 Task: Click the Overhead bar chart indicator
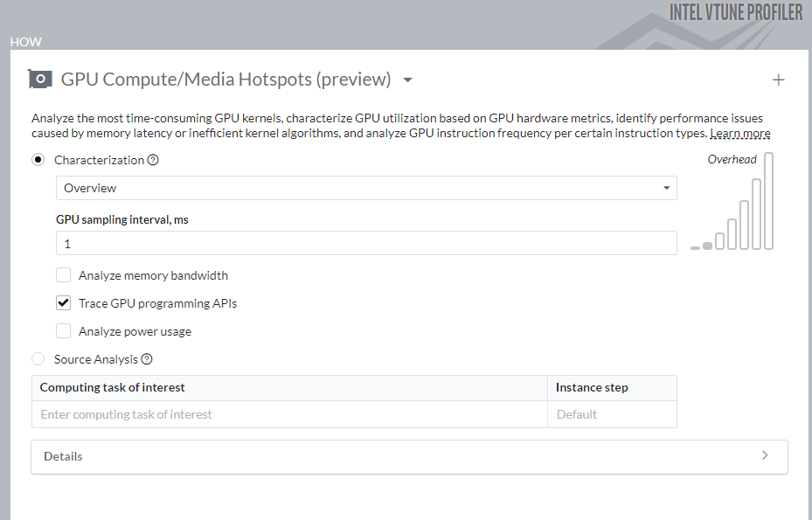(x=732, y=203)
